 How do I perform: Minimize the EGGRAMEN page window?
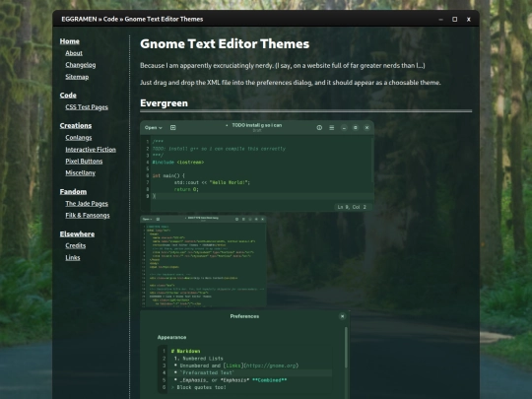pos(440,20)
